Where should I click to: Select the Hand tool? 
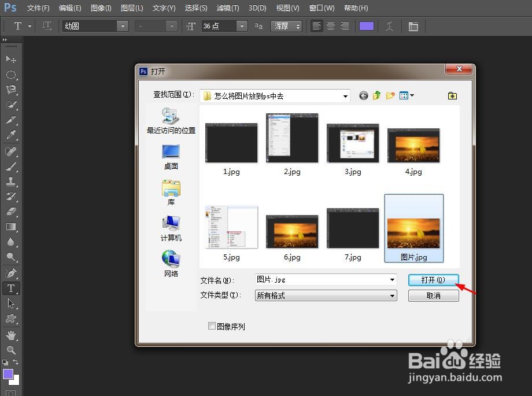coord(11,335)
